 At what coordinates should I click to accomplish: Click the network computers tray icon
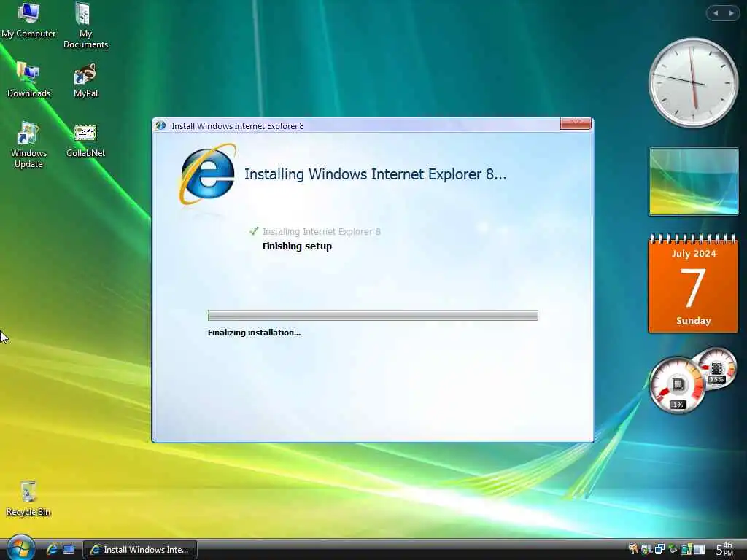pyautogui.click(x=659, y=549)
